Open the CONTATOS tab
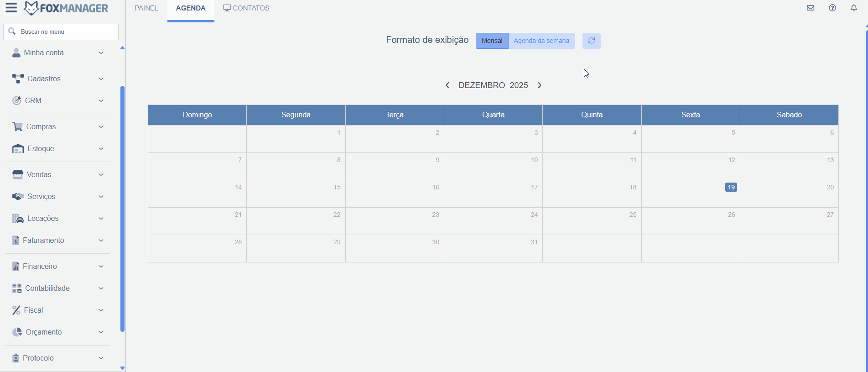The width and height of the screenshot is (868, 372). pos(246,8)
